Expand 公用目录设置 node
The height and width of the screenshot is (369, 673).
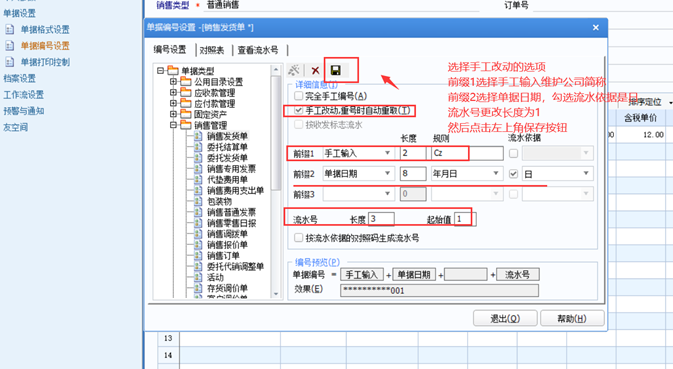(173, 82)
